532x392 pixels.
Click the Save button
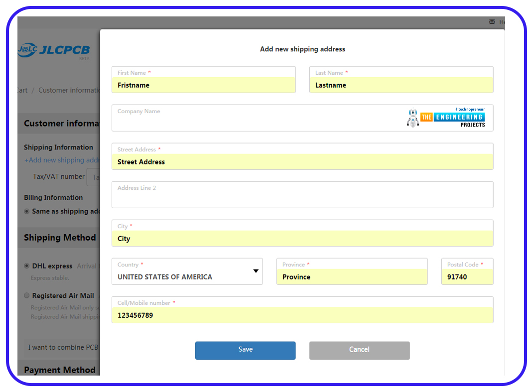(245, 350)
